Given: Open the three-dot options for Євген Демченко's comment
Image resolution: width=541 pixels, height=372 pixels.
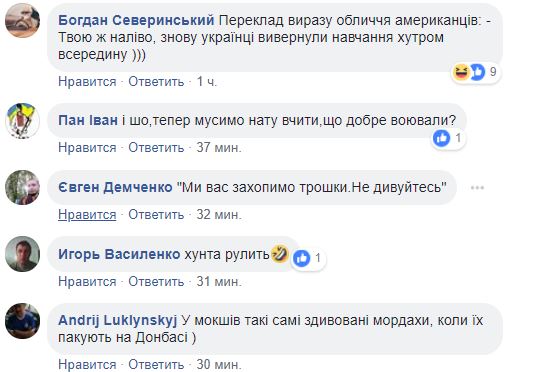Looking at the screenshot, I should tap(477, 188).
